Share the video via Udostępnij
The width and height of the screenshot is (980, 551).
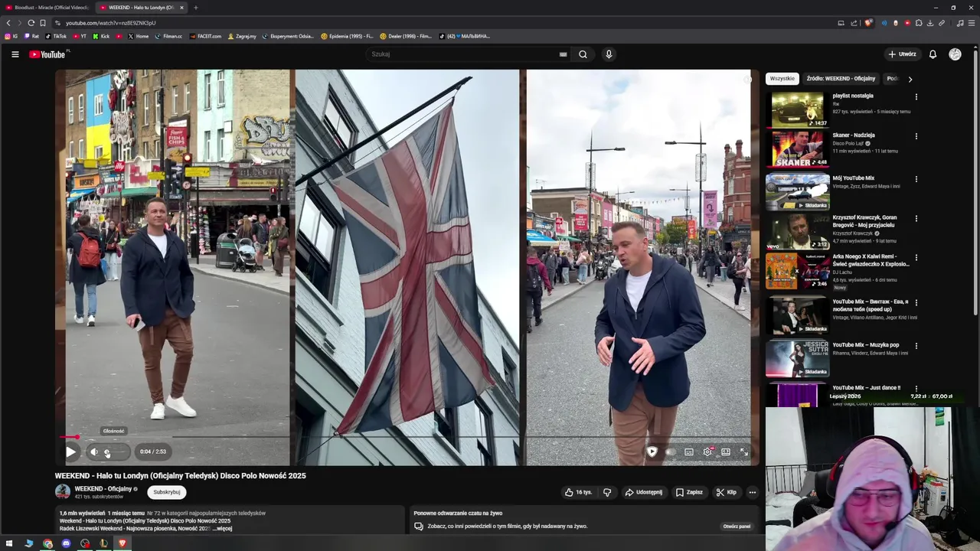(643, 492)
